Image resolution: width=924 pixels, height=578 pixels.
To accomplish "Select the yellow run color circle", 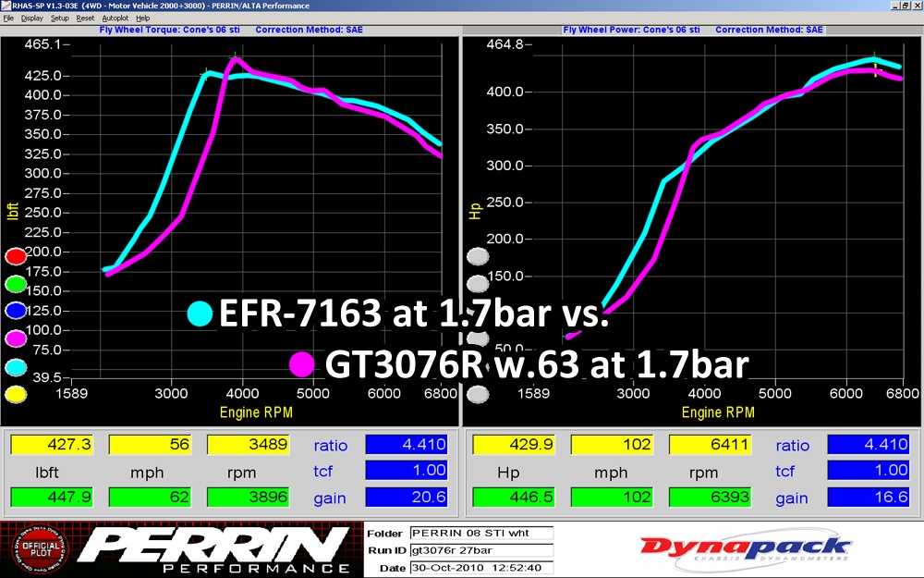I will (16, 394).
